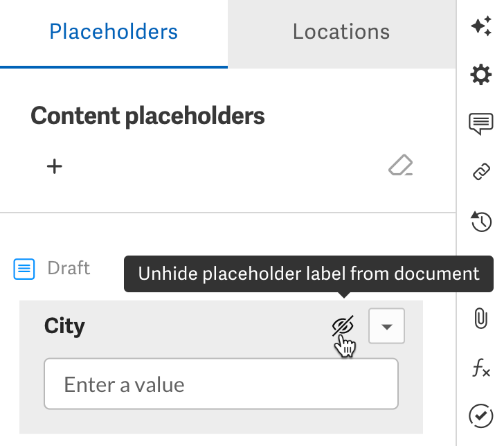Open the chain link panel
Image resolution: width=504 pixels, height=446 pixels.
point(481,171)
